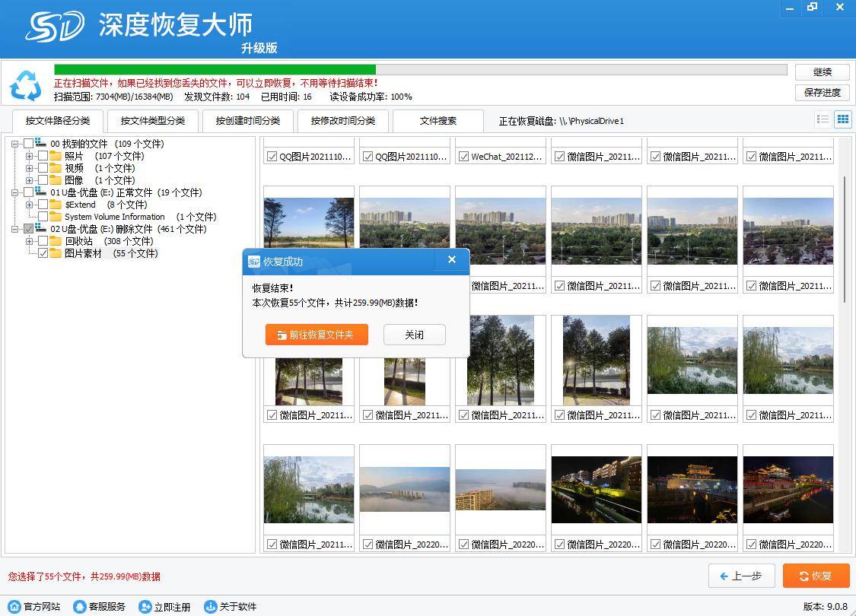Screen dimensions: 856x616
Task: Click $Extend folder icon
Action: [x=56, y=205]
